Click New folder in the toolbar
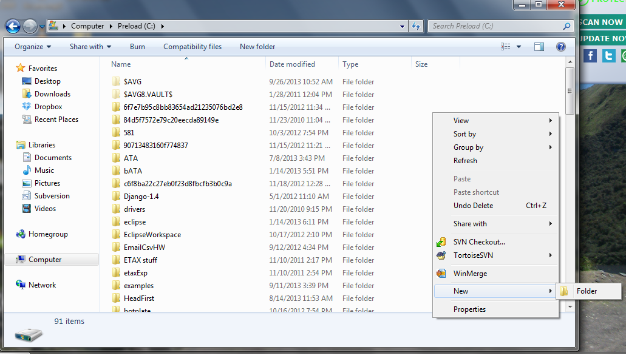This screenshot has width=626, height=364. pyautogui.click(x=257, y=47)
